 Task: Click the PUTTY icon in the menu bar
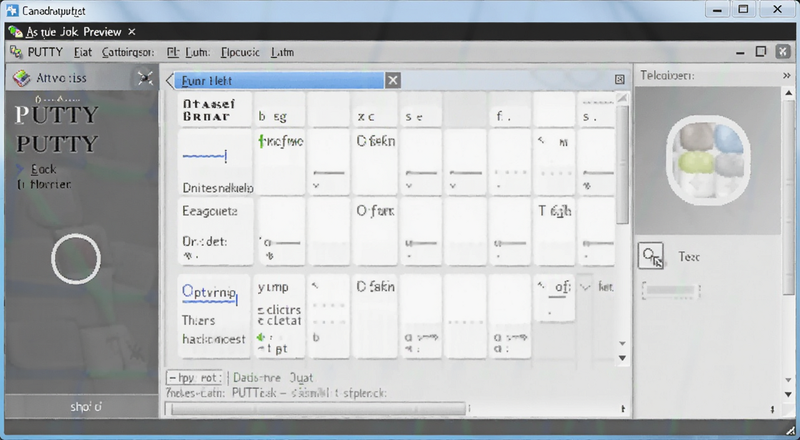pyautogui.click(x=16, y=52)
